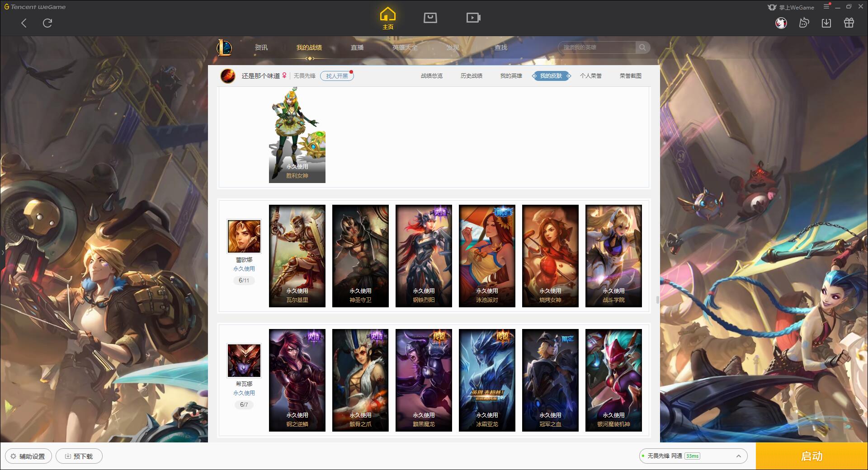Refresh the page with reload icon
The width and height of the screenshot is (868, 470).
47,23
